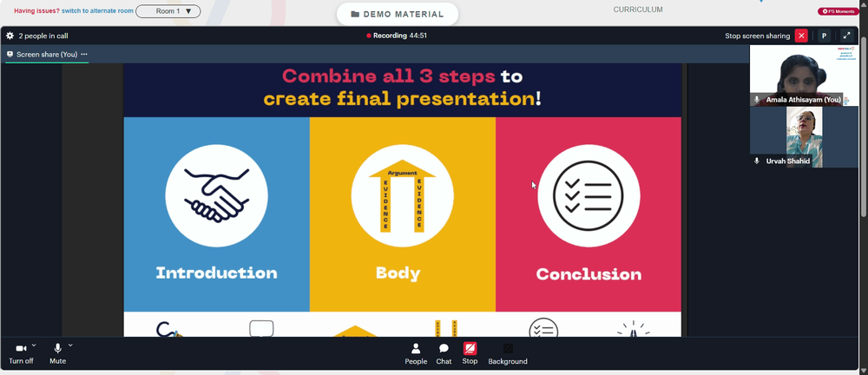This screenshot has width=868, height=375.
Task: Click the P button in call header
Action: click(x=824, y=36)
